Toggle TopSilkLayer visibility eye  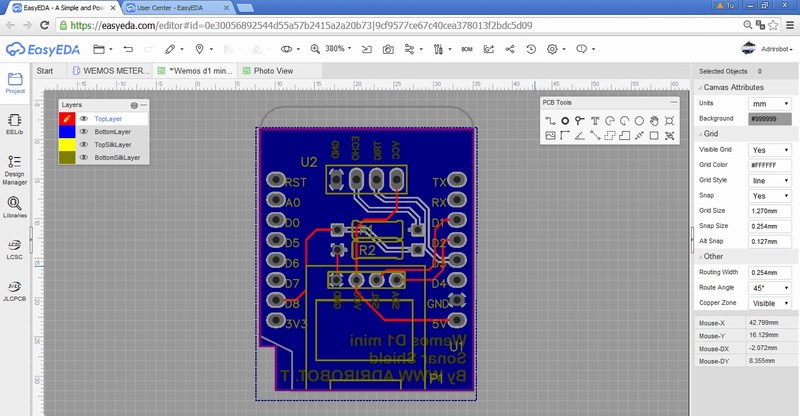(x=84, y=144)
